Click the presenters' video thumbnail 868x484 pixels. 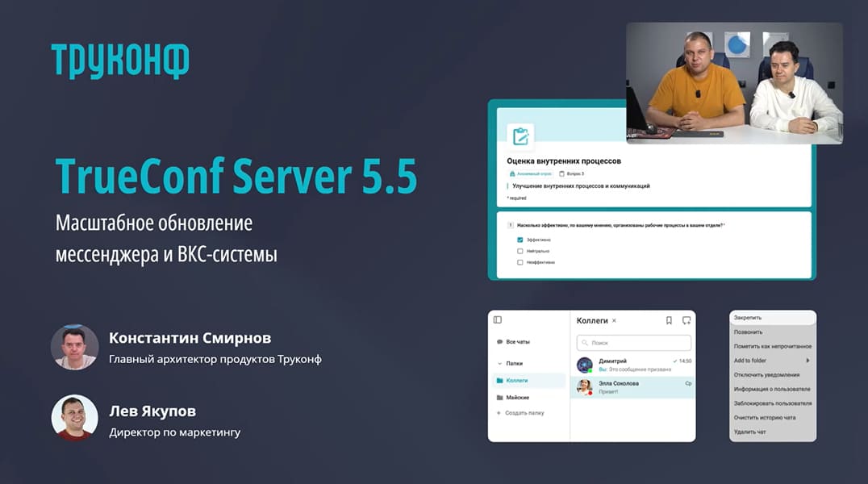tap(734, 82)
